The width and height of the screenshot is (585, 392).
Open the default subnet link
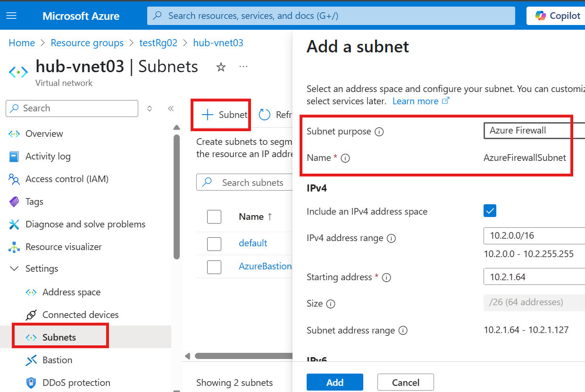click(x=253, y=243)
